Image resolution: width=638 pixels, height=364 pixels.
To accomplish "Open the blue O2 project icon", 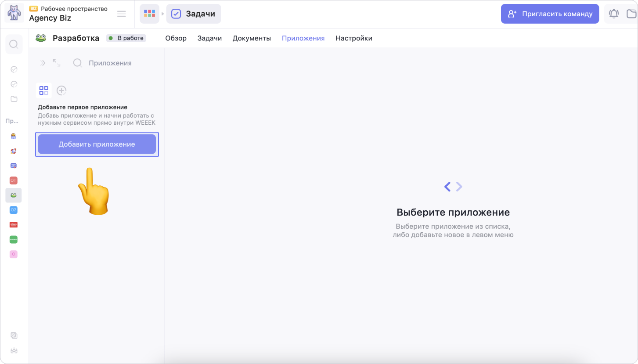I will 14,210.
